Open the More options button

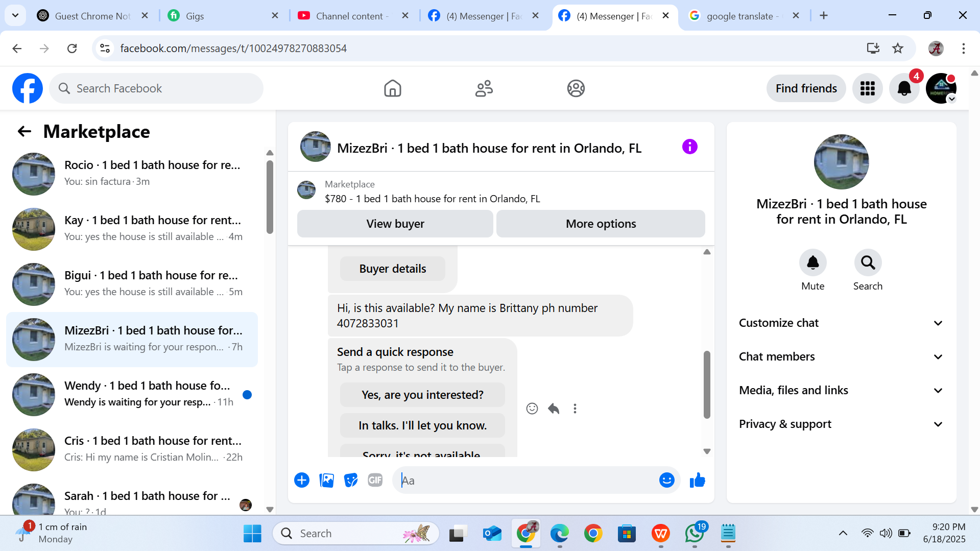(601, 224)
